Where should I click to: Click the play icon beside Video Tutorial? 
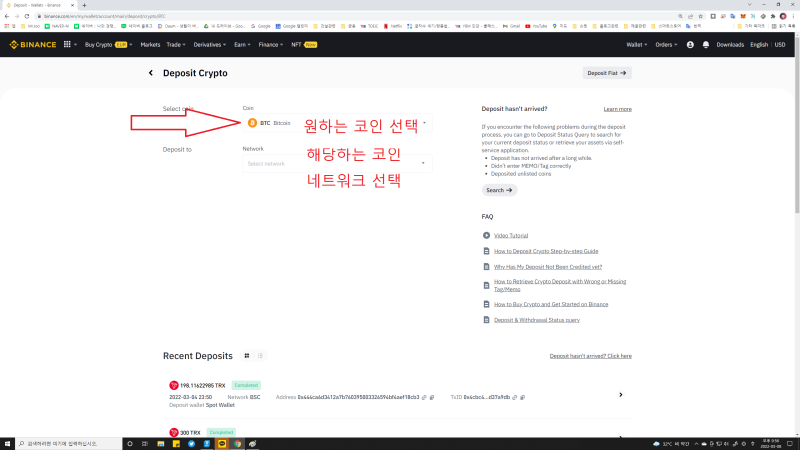pyautogui.click(x=486, y=235)
